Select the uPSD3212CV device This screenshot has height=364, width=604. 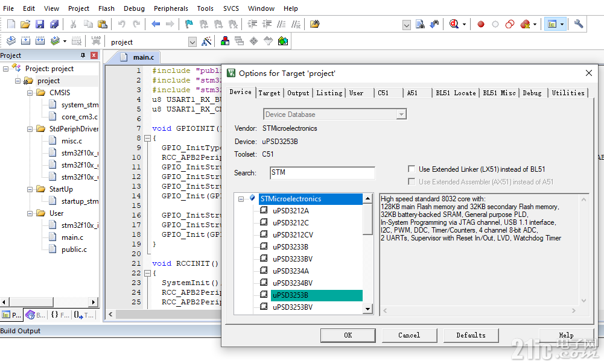tap(293, 234)
